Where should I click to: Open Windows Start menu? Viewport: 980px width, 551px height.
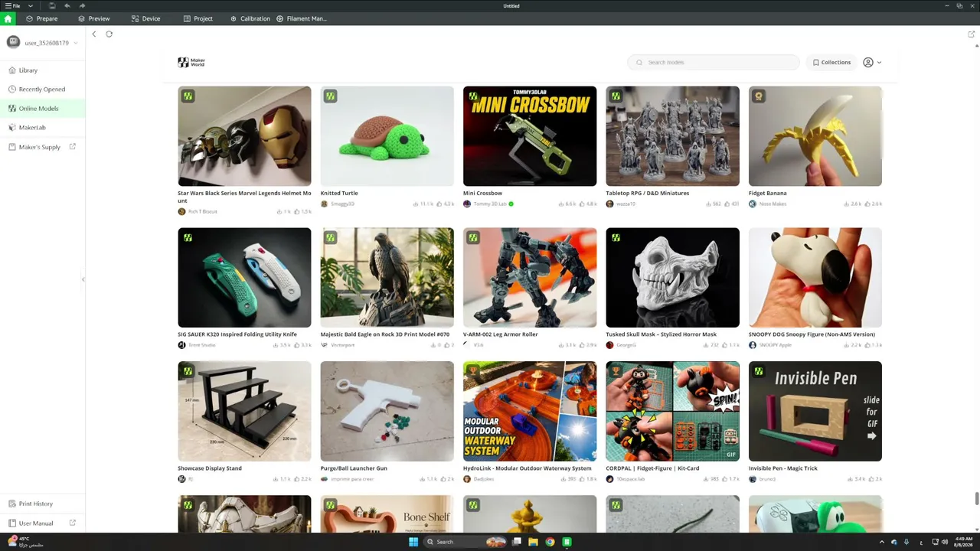pos(413,542)
